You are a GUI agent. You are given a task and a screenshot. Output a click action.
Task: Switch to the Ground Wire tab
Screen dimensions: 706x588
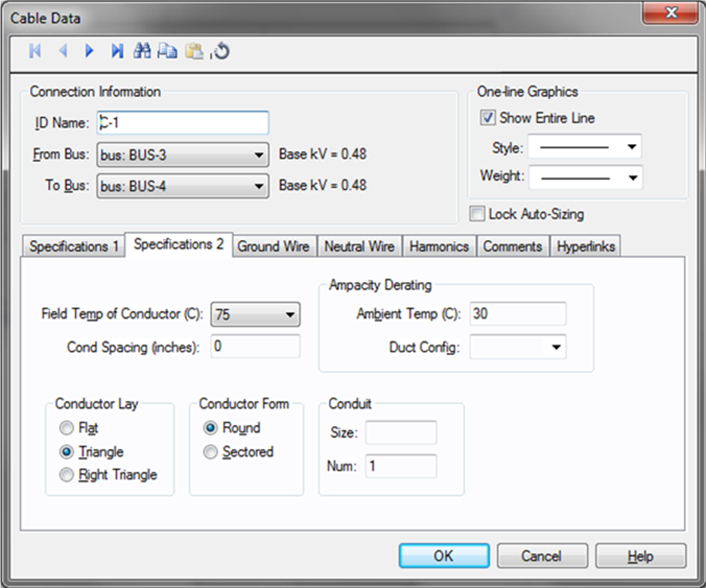coord(273,246)
